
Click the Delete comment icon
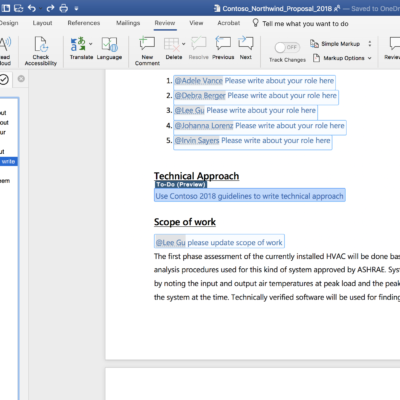click(x=172, y=44)
